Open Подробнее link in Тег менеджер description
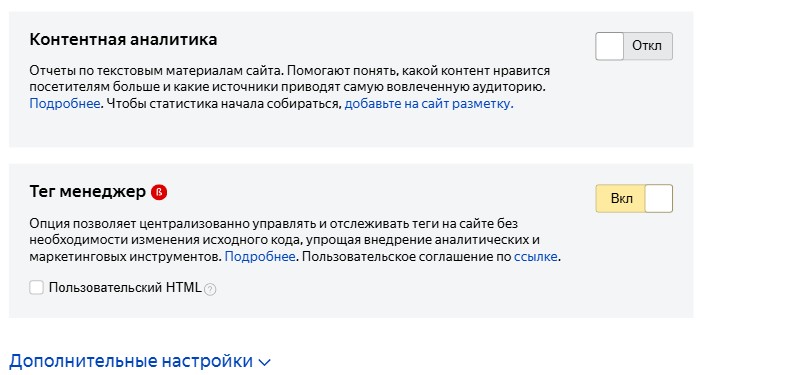794x375 pixels. (x=260, y=257)
